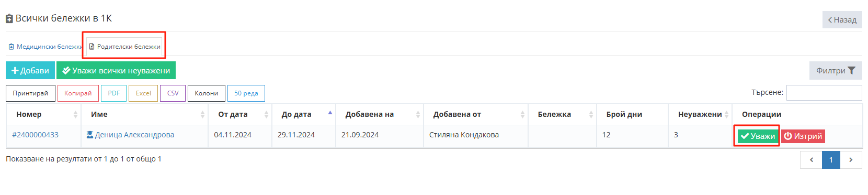Viewport: 868px width, 195px height.
Task: Export table to Excel
Action: click(143, 93)
